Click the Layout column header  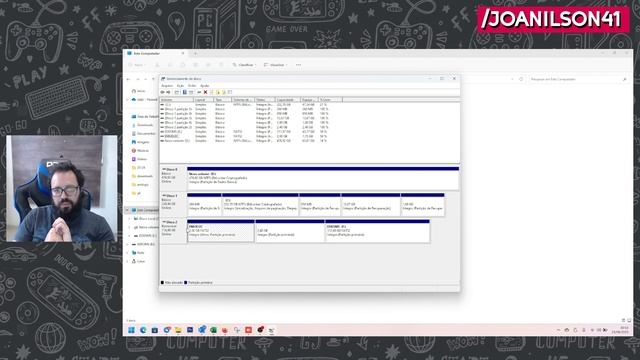coord(204,100)
